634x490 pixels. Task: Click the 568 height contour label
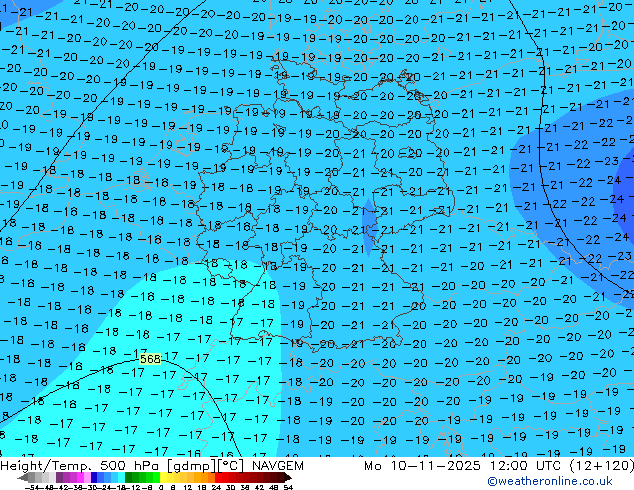[150, 359]
